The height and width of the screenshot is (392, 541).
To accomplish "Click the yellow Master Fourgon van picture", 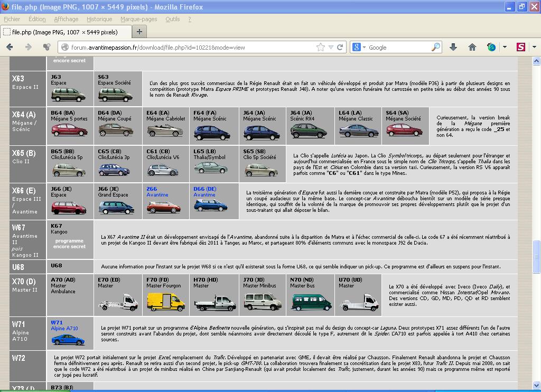I will (x=165, y=302).
